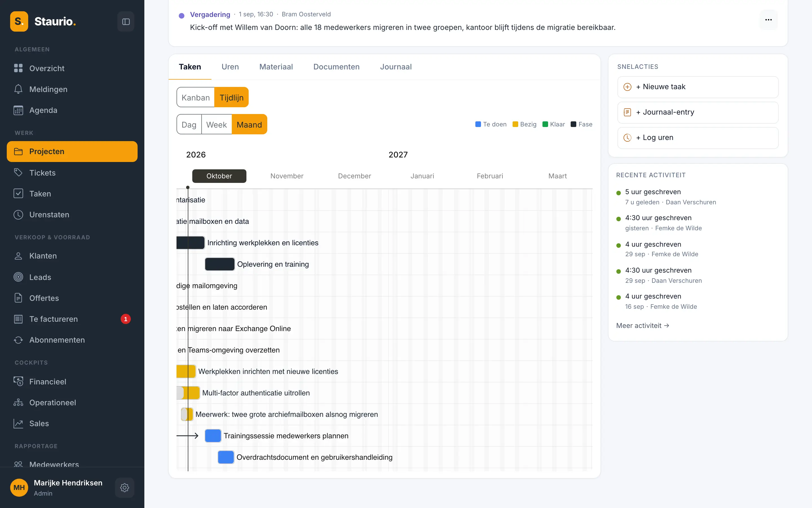Open the Journaal tab
The image size is (812, 508).
pos(396,67)
